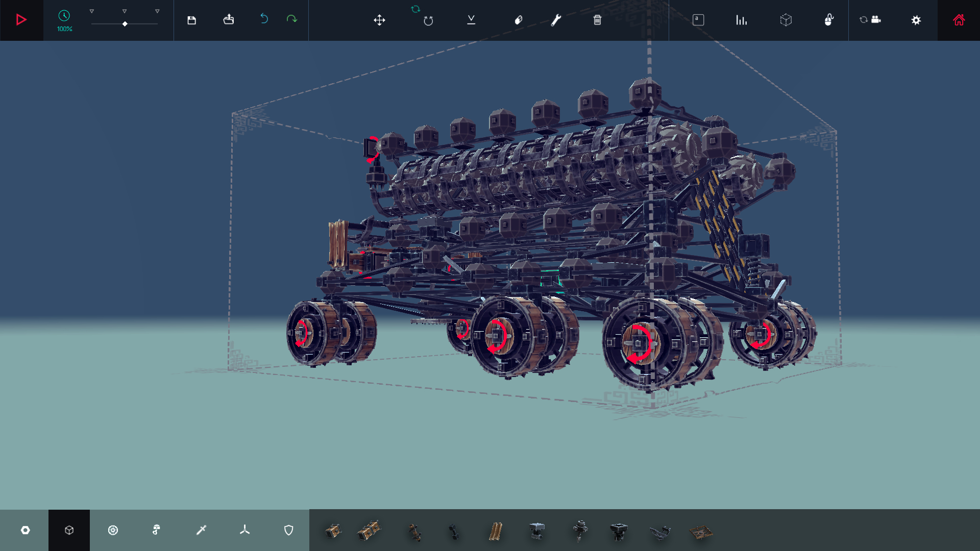Toggle the bounding box cube display
980x551 pixels.
pyautogui.click(x=786, y=20)
